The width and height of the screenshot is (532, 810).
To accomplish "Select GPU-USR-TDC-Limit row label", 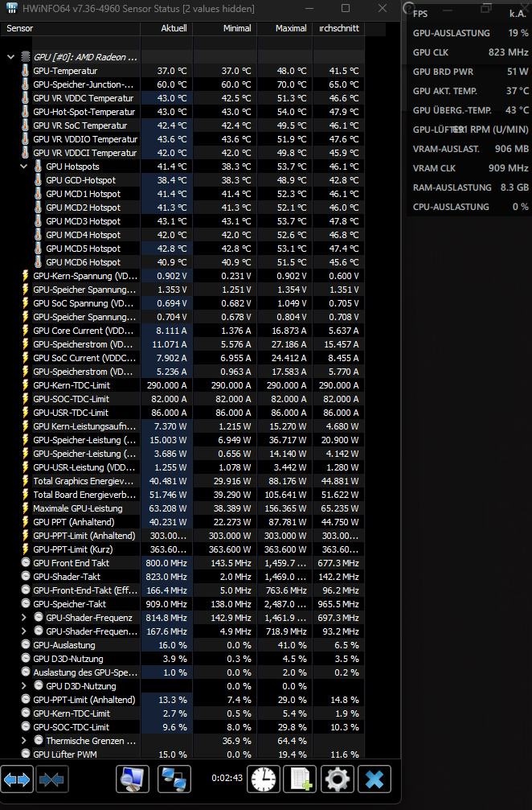I will pyautogui.click(x=71, y=412).
